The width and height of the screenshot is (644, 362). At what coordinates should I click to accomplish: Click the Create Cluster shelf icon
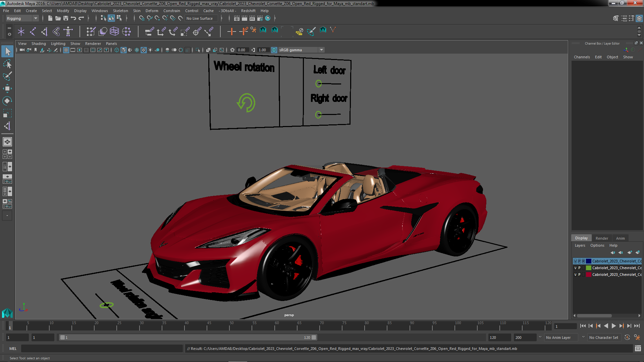(x=126, y=32)
